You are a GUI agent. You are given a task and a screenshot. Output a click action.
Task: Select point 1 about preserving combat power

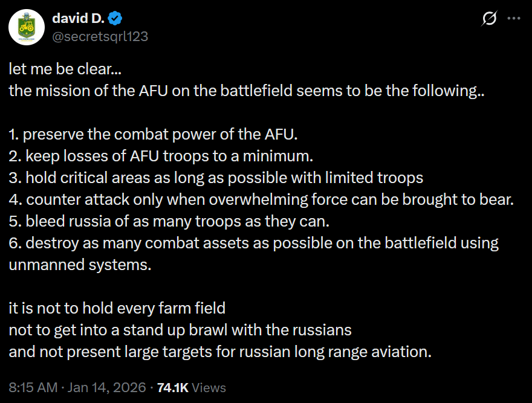tap(153, 134)
